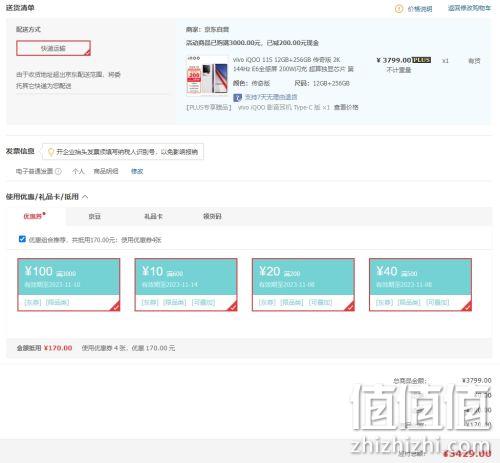Uncheck the 优惠组合推荐 checkbox

point(22,239)
